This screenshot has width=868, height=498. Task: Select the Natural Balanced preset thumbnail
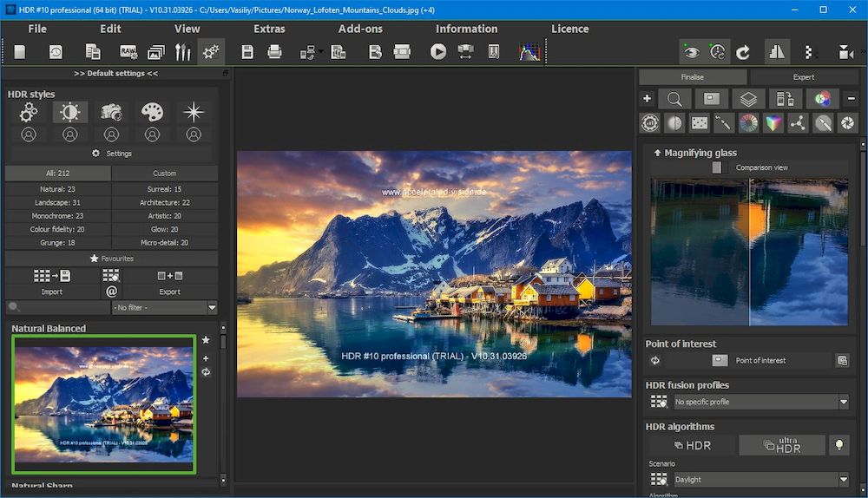(104, 404)
